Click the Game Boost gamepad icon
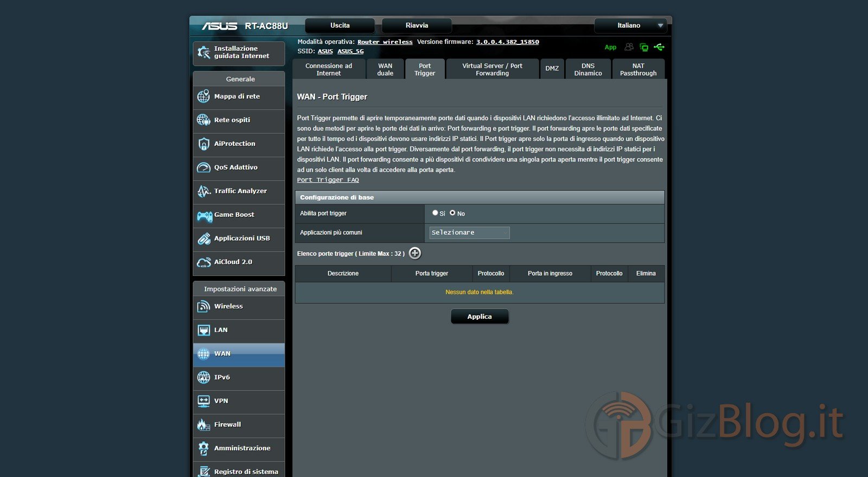Image resolution: width=868 pixels, height=477 pixels. tap(205, 216)
